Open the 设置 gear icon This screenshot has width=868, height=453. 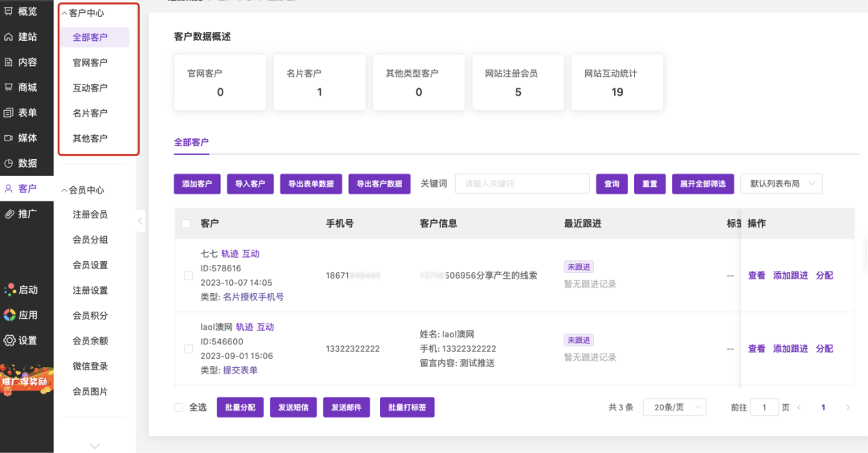click(x=9, y=341)
